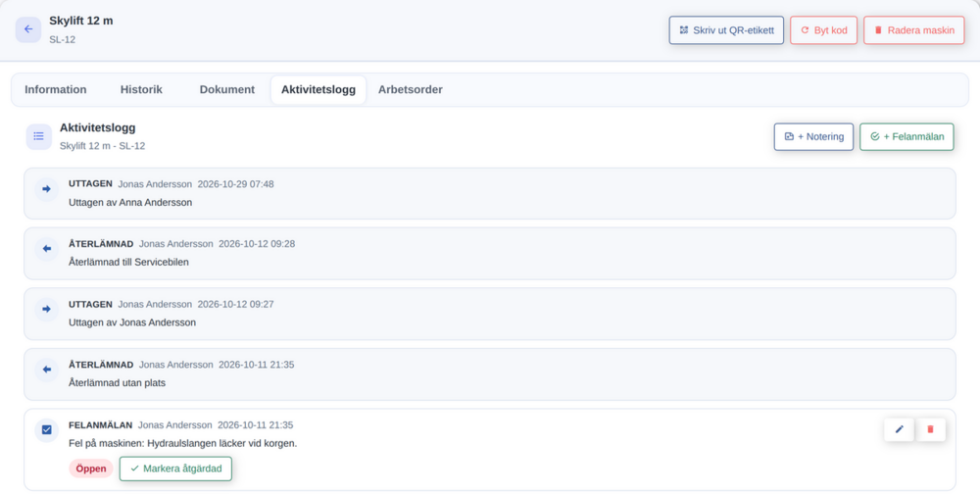
Task: Click arrow icon of Återlämnad utan plats entry
Action: (x=46, y=370)
